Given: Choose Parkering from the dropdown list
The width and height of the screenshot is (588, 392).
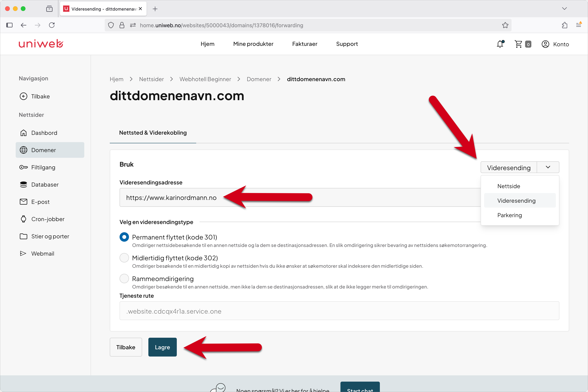Looking at the screenshot, I should [x=520, y=215].
